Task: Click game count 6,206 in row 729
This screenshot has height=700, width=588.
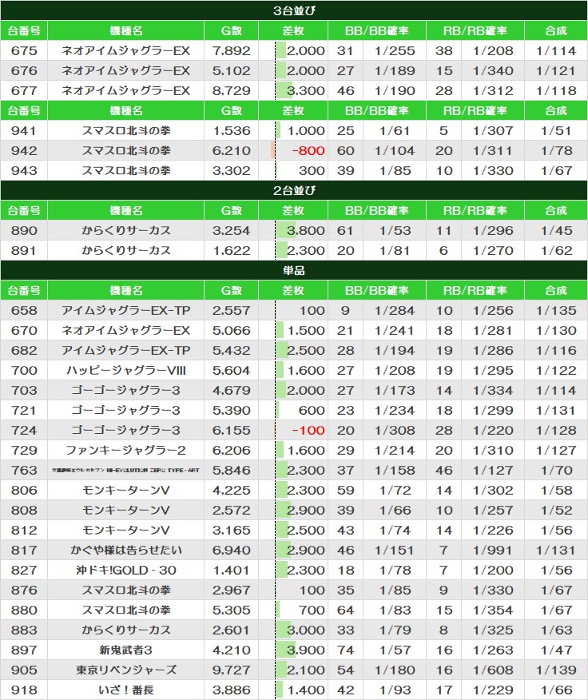Action: tap(231, 450)
